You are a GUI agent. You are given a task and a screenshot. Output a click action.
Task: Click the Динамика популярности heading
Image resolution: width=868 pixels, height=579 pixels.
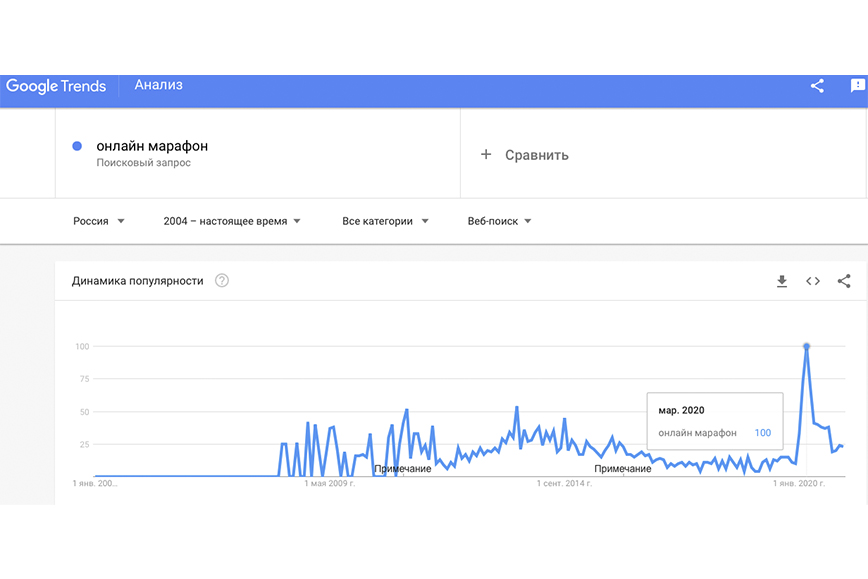coord(137,281)
